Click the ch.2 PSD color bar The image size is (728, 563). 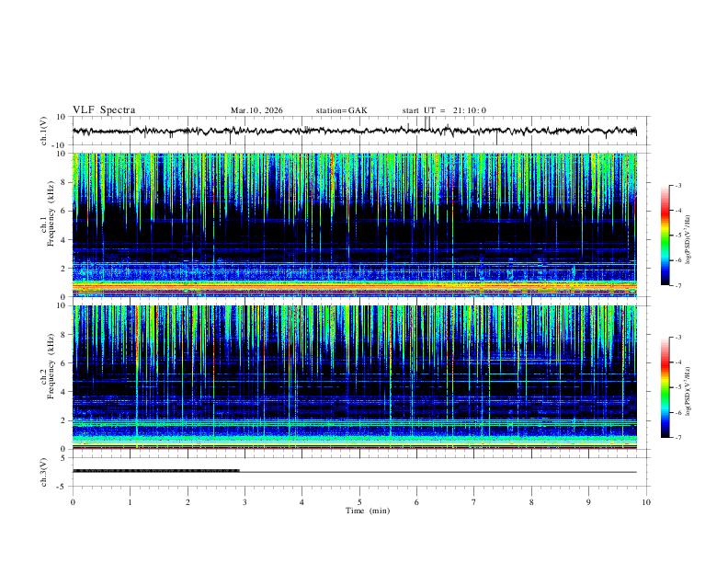point(665,387)
